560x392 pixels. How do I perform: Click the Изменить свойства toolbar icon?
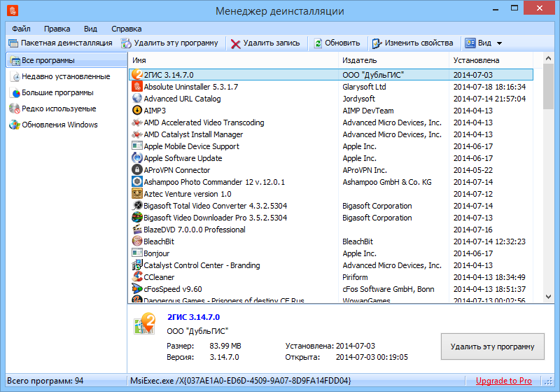377,43
